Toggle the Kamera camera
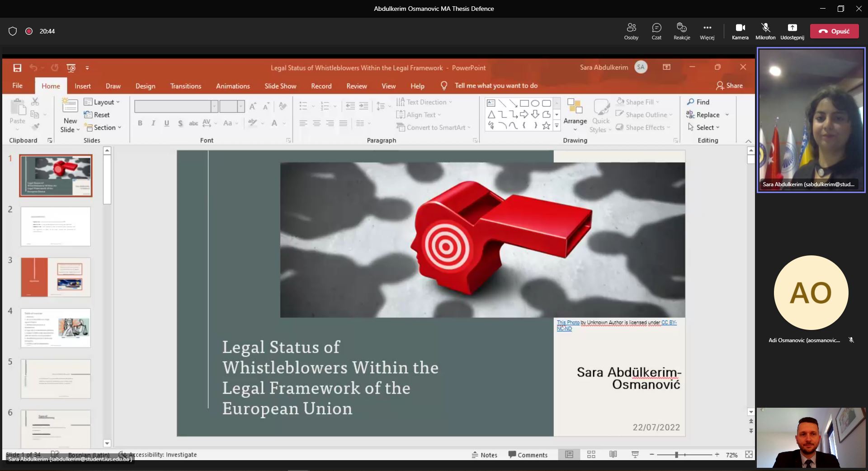Screen dimensions: 868x471 (740, 31)
